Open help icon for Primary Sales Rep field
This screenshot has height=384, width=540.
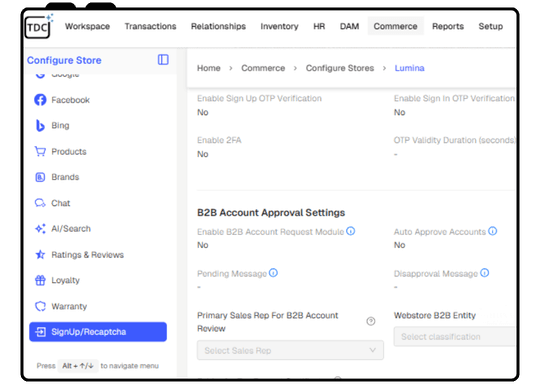point(371,321)
